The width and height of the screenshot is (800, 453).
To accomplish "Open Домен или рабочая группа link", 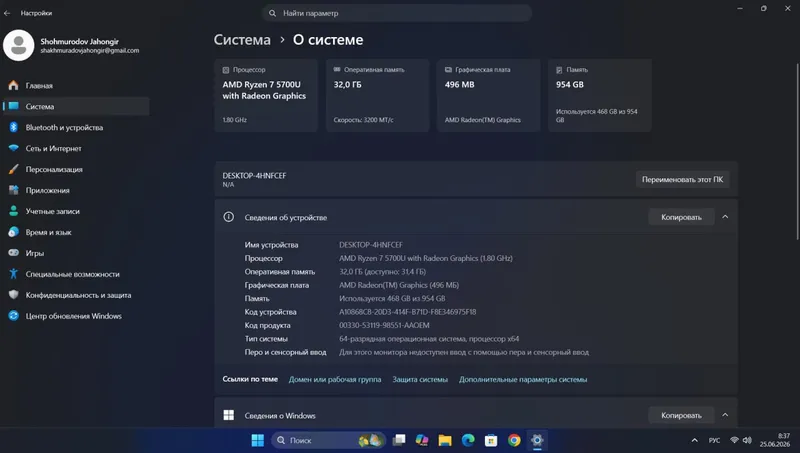I will point(335,379).
